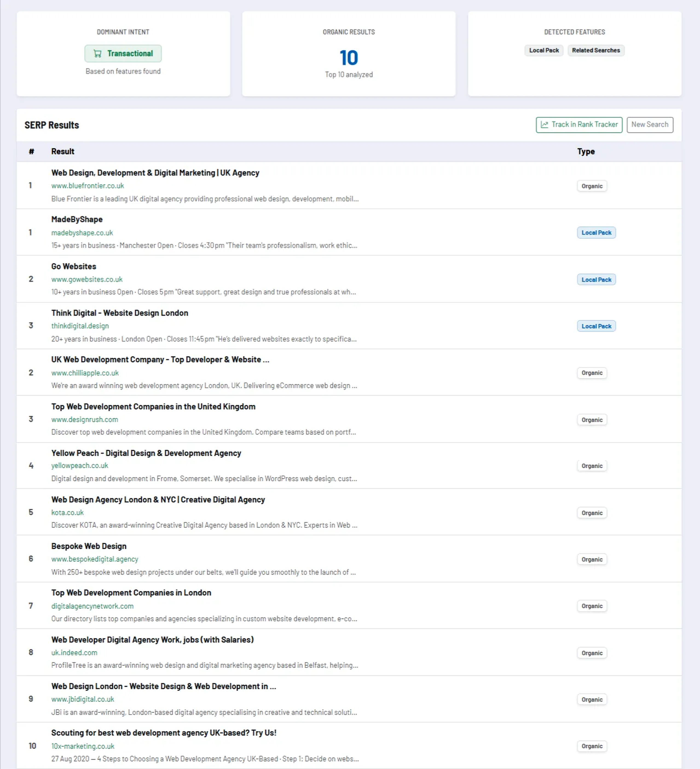Click 'Think Digital - Website Design London' title

pyautogui.click(x=120, y=313)
